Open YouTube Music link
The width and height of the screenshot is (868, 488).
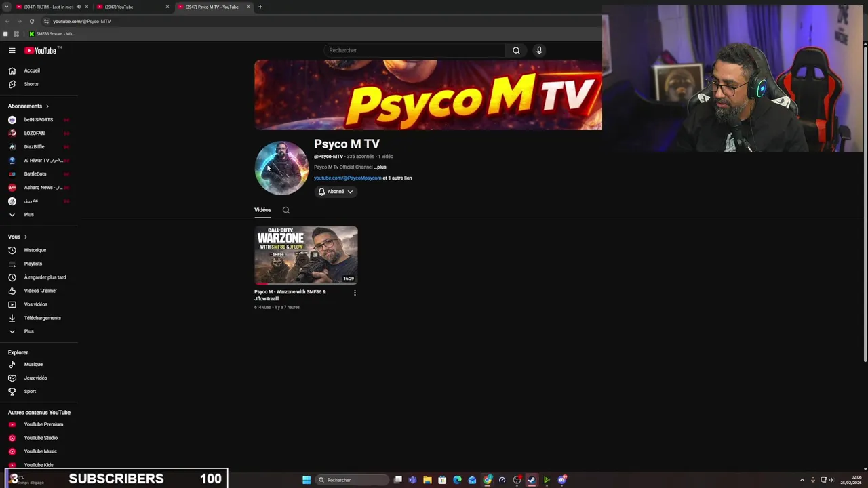(x=39, y=451)
